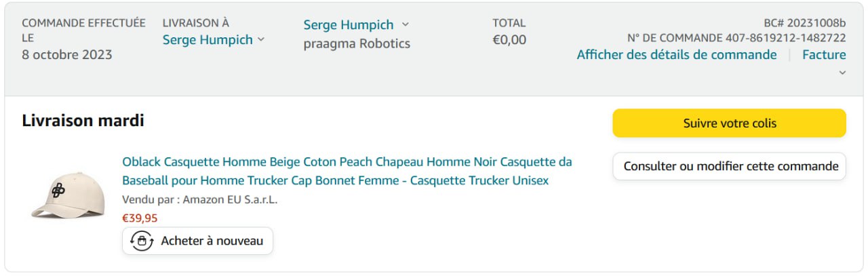Open the Facture link
The image size is (868, 276).
coord(824,55)
